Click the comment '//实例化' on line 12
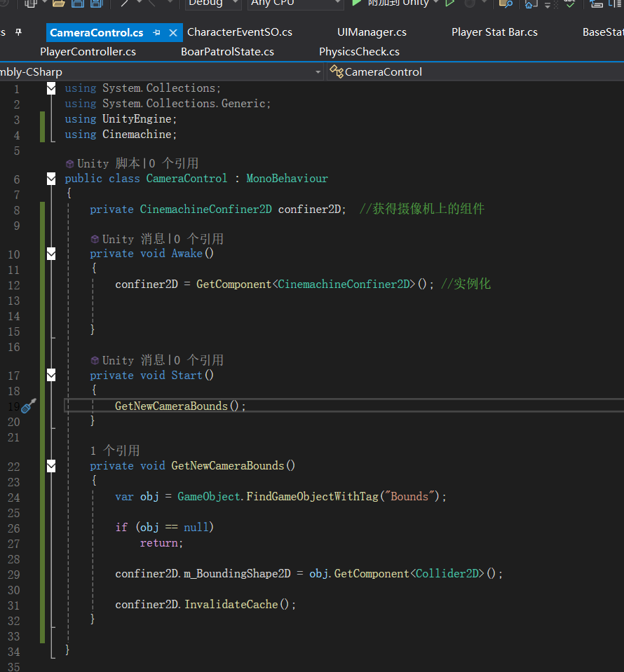Screen dimensions: 624x672 pyautogui.click(x=466, y=284)
